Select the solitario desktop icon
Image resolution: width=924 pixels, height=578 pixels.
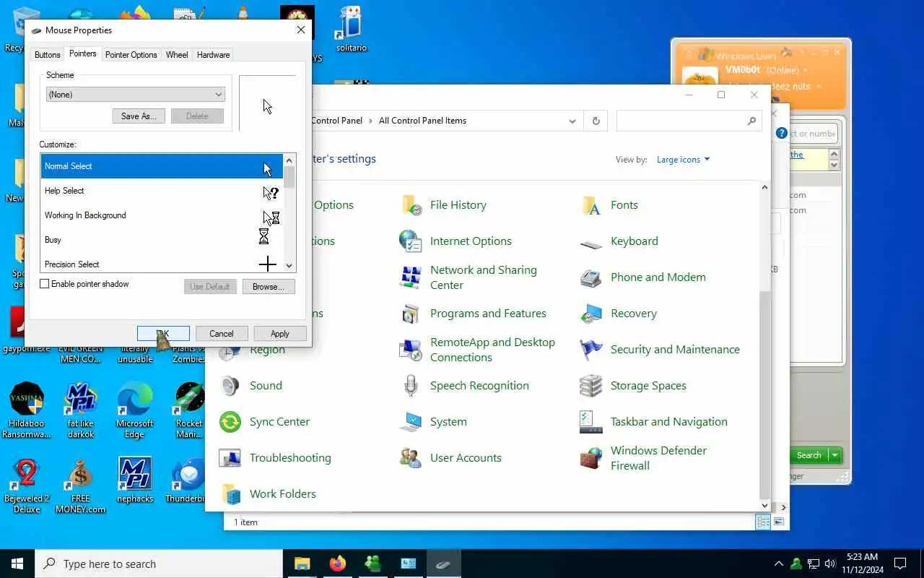[351, 30]
